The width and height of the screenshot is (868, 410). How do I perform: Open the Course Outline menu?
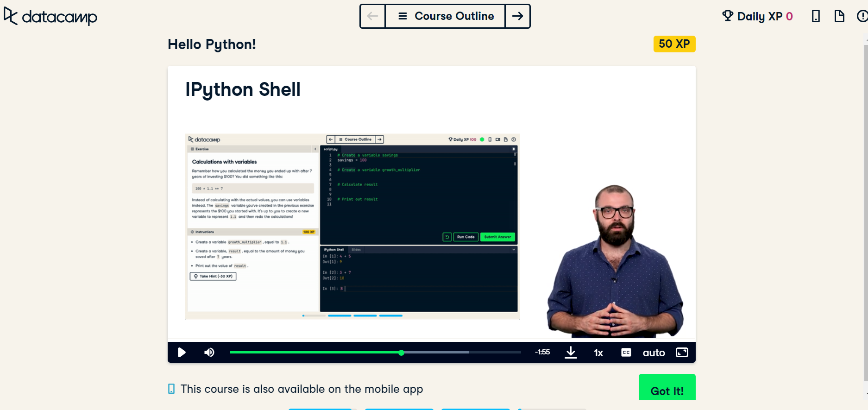coord(445,16)
